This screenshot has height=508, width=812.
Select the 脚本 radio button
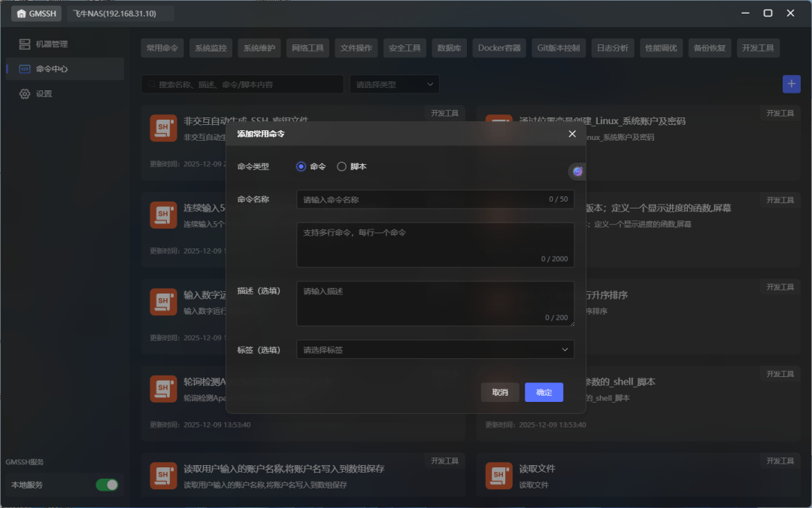(341, 166)
